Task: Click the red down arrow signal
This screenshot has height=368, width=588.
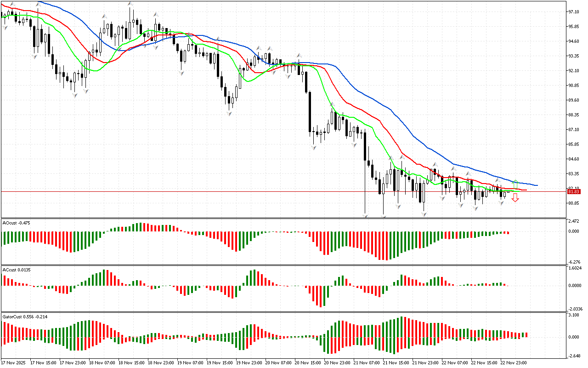Action: 515,198
